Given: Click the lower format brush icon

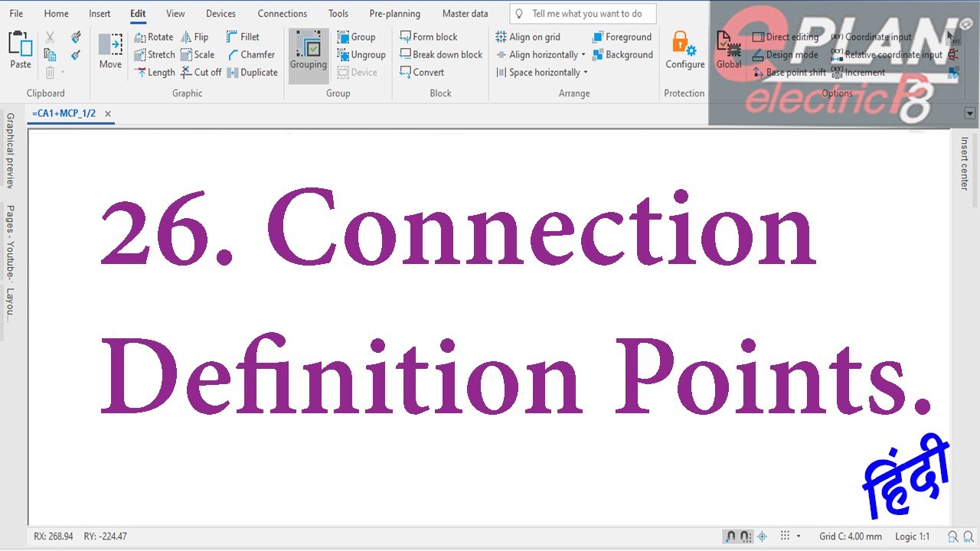Looking at the screenshot, I should pos(76,54).
